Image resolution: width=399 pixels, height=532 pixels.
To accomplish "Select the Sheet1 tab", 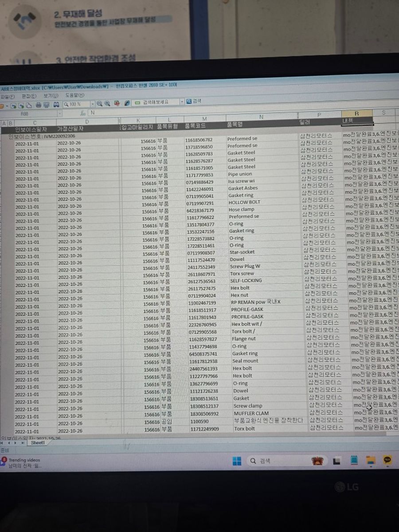I will [37, 442].
